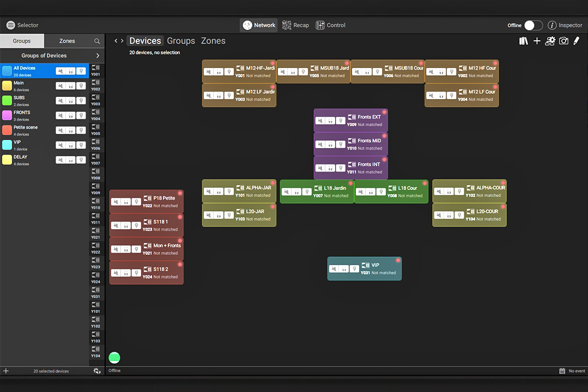The width and height of the screenshot is (588, 392).
Task: Click the Y031 device icon in the sidebar
Action: (95, 292)
